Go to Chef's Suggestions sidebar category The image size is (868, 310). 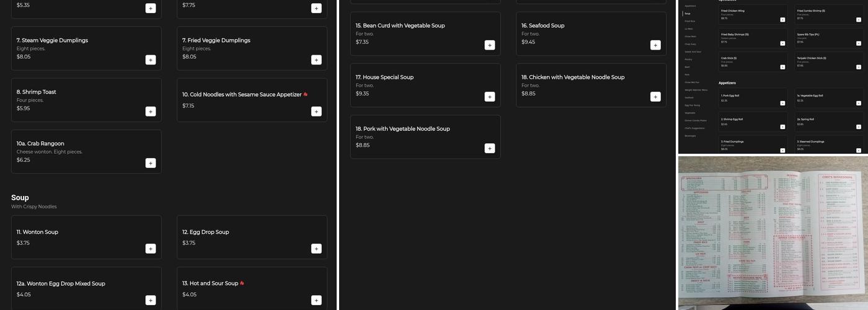(694, 128)
